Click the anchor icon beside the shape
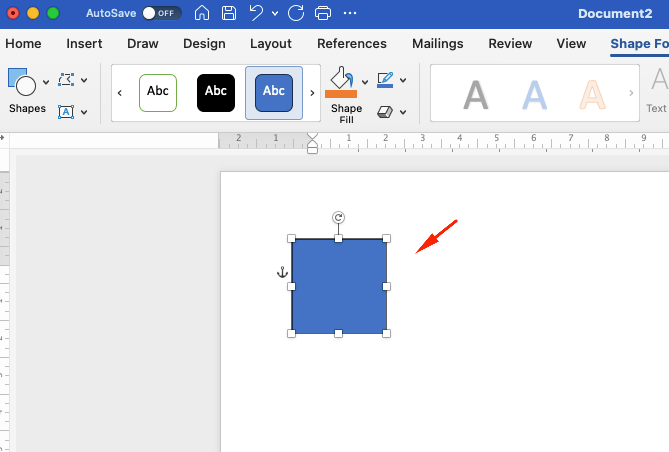The image size is (669, 452). 282,272
